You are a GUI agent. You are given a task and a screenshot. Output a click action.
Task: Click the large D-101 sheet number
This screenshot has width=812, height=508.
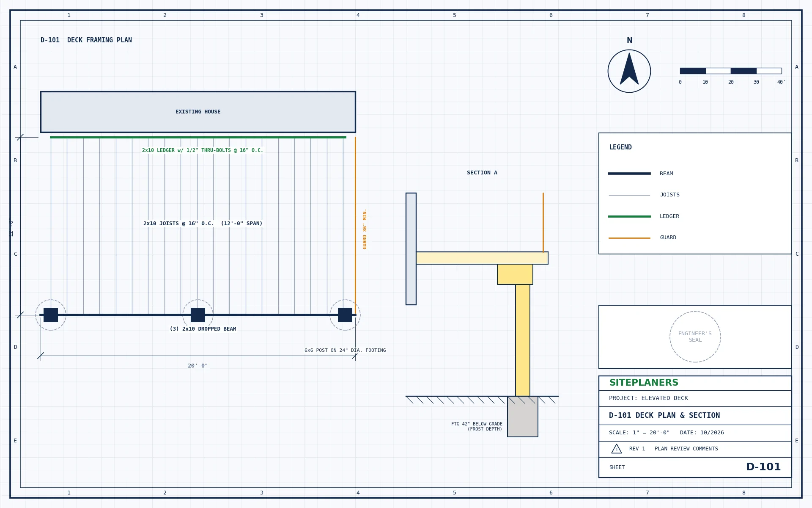point(763,467)
